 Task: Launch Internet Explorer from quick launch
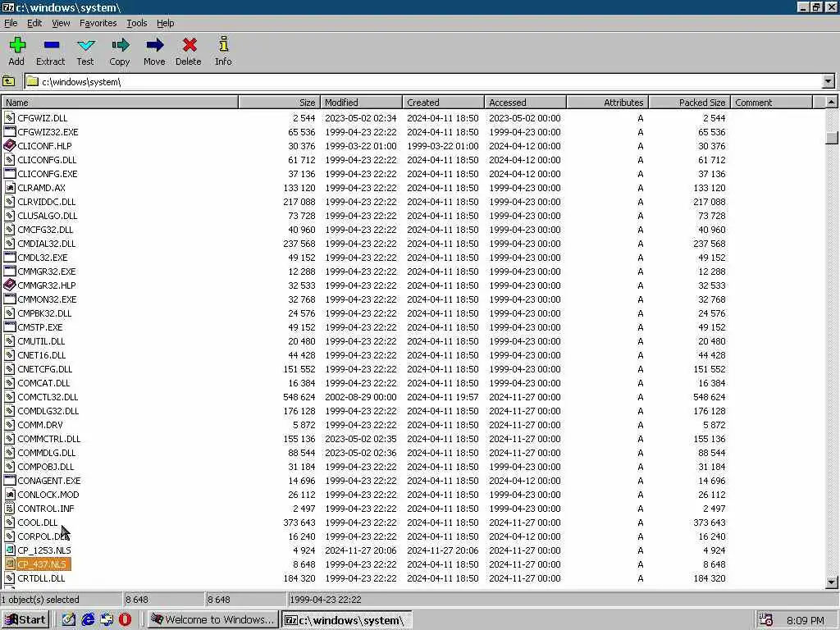[x=88, y=619]
